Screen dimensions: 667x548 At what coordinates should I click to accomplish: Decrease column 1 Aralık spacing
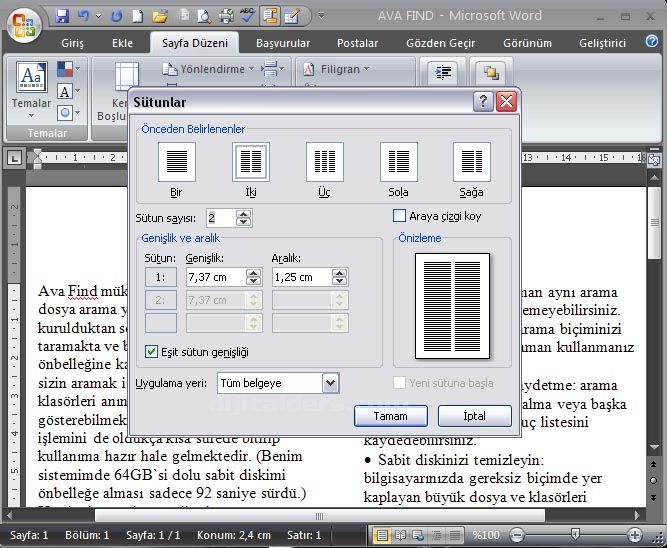339,281
